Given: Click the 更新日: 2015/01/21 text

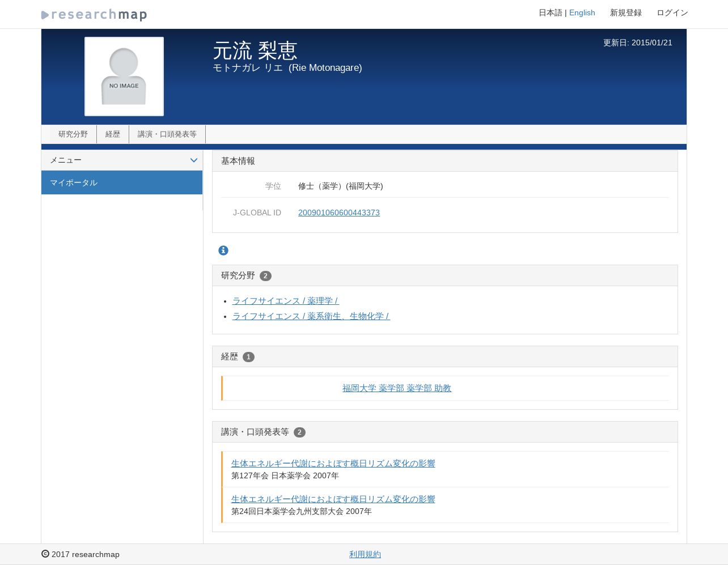Looking at the screenshot, I should [638, 43].
